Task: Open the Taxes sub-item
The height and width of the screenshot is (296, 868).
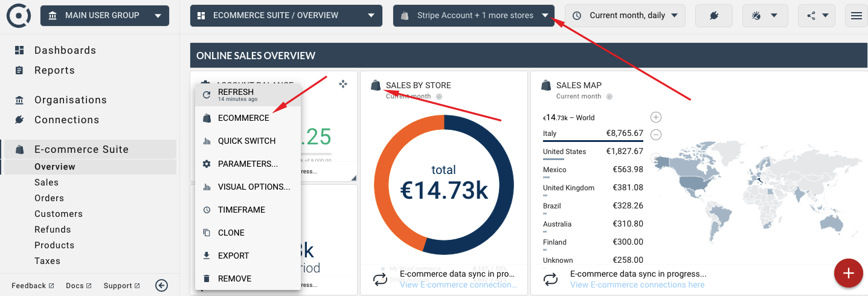Action: [x=47, y=261]
